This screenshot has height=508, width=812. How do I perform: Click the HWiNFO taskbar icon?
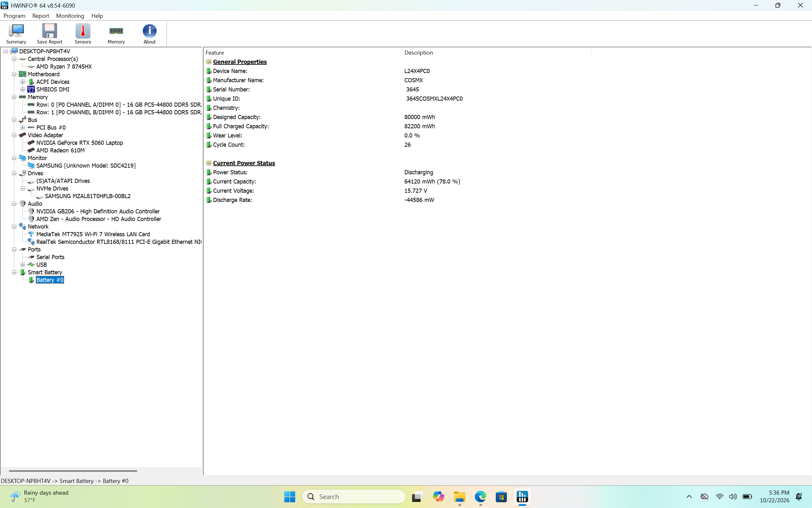(522, 497)
